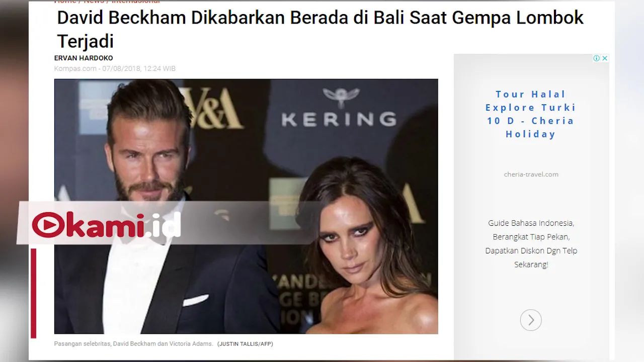Click the AdChoices info icon

596,58
